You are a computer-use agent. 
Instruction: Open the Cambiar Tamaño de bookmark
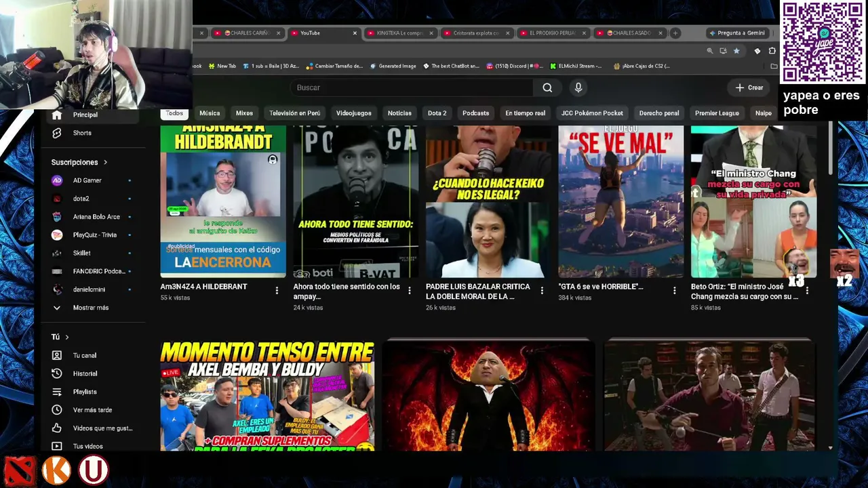pyautogui.click(x=335, y=66)
